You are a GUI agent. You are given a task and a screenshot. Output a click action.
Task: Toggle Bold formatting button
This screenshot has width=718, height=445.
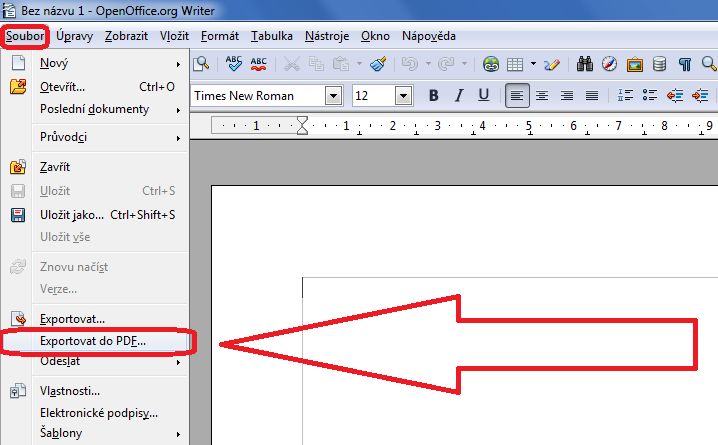(x=434, y=96)
